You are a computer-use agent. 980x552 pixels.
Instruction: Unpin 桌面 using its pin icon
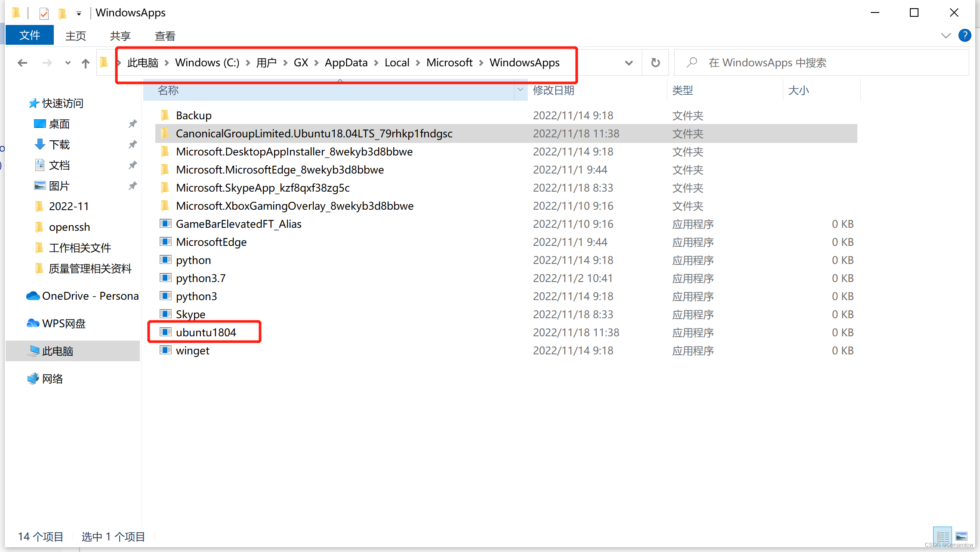(x=133, y=124)
